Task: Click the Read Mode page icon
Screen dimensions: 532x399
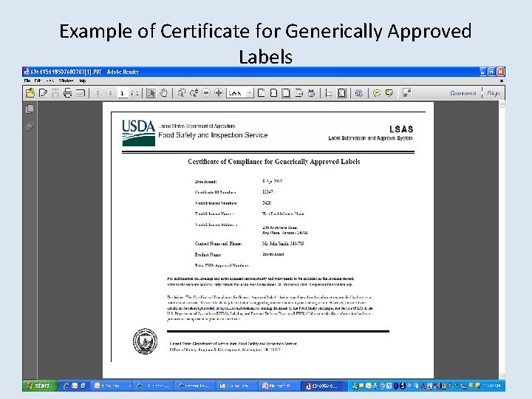Action: coord(299,92)
